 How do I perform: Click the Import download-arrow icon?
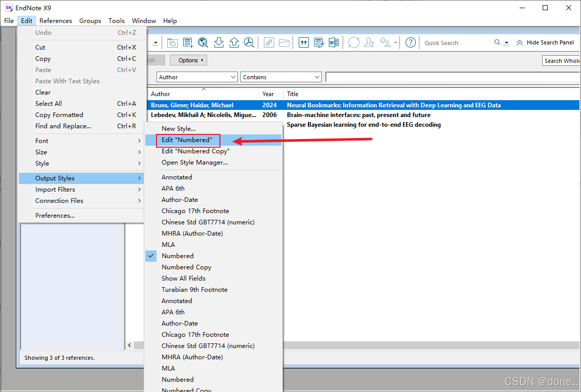[x=218, y=42]
